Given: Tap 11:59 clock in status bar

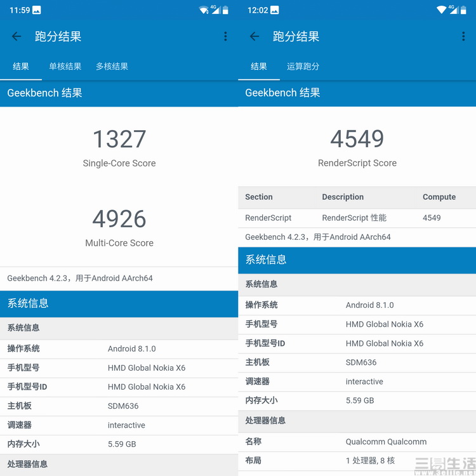Looking at the screenshot, I should click(x=20, y=10).
